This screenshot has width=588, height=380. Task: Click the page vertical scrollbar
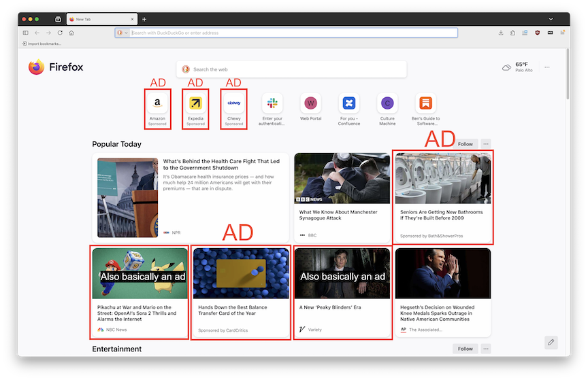pyautogui.click(x=568, y=75)
